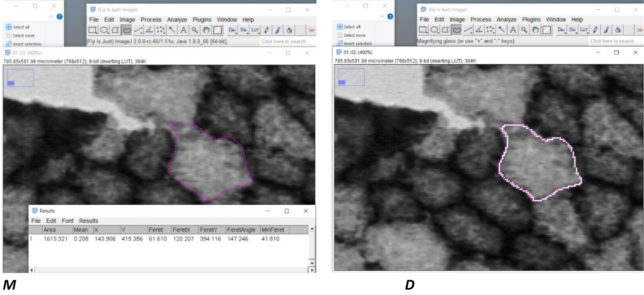Open the Stk stacks dropdown in right Fiji toolbar
The image size is (644, 295).
573,30
